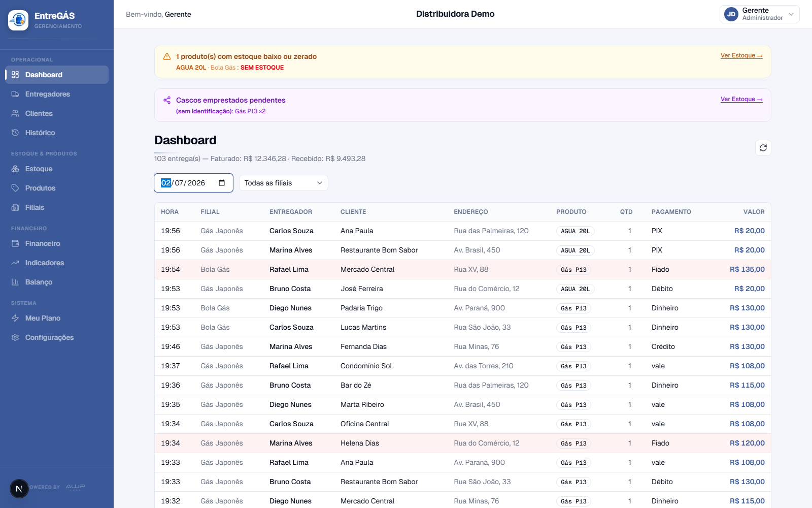Screen dimensions: 812x508
Task: Click the Configurações gear icon
Action: (x=15, y=337)
